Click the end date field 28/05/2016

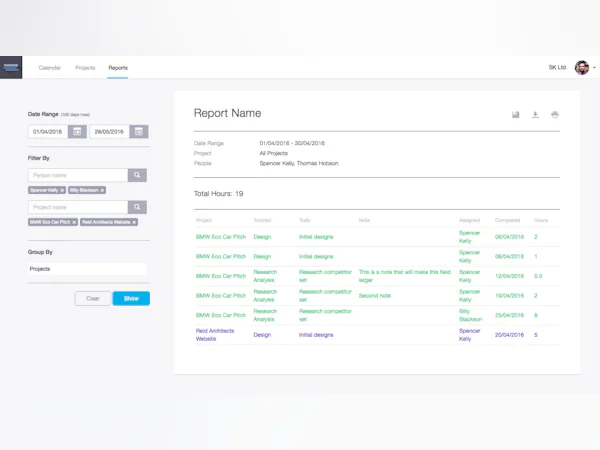coord(109,132)
